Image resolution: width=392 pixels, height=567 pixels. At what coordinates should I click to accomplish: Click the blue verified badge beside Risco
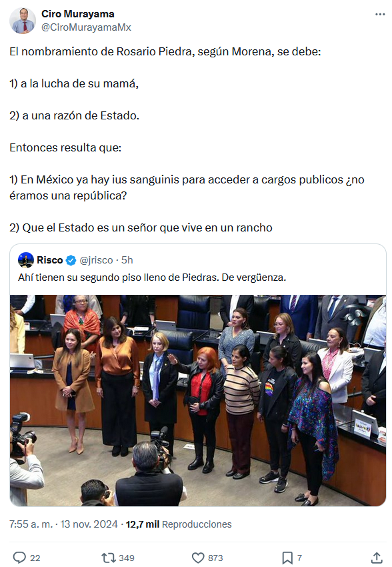click(71, 260)
